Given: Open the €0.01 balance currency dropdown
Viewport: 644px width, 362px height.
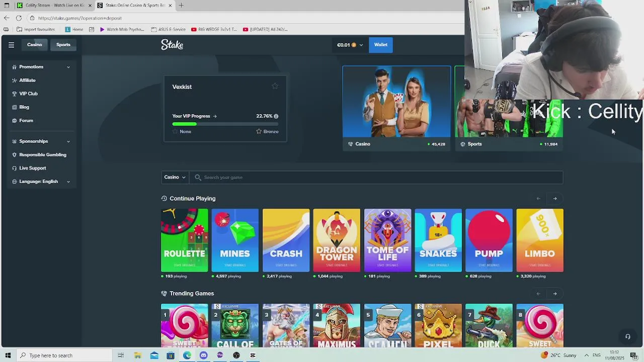Looking at the screenshot, I should click(350, 45).
